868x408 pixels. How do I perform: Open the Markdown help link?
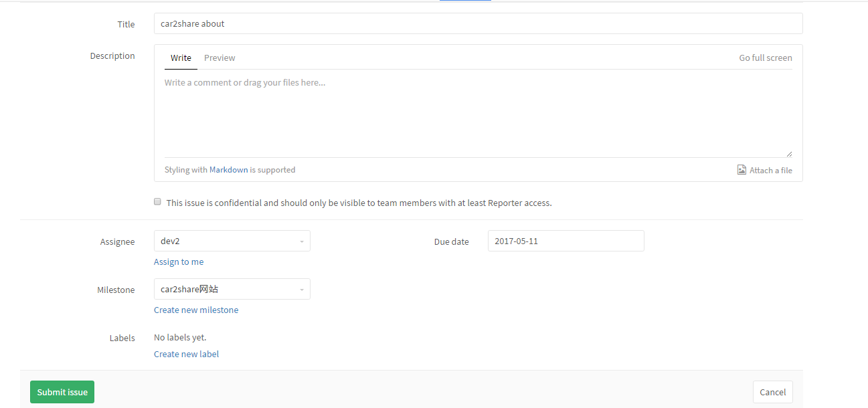228,170
